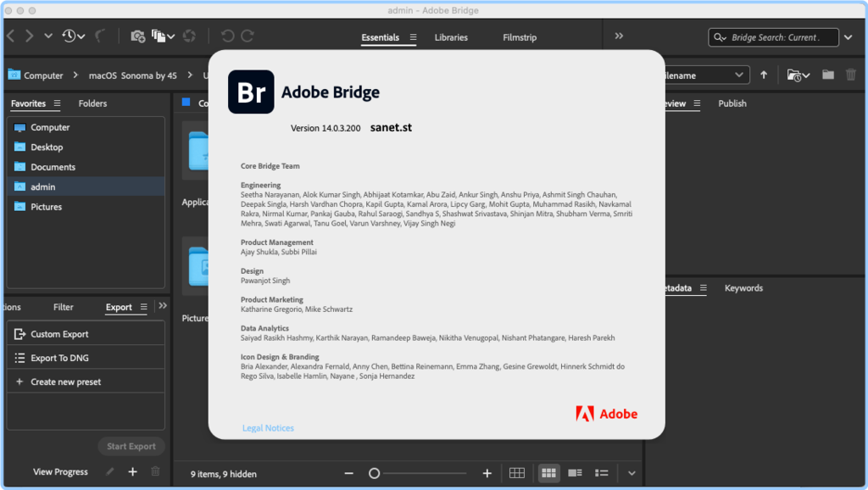The width and height of the screenshot is (868, 490).
Task: Select the Export panel tab
Action: [119, 307]
